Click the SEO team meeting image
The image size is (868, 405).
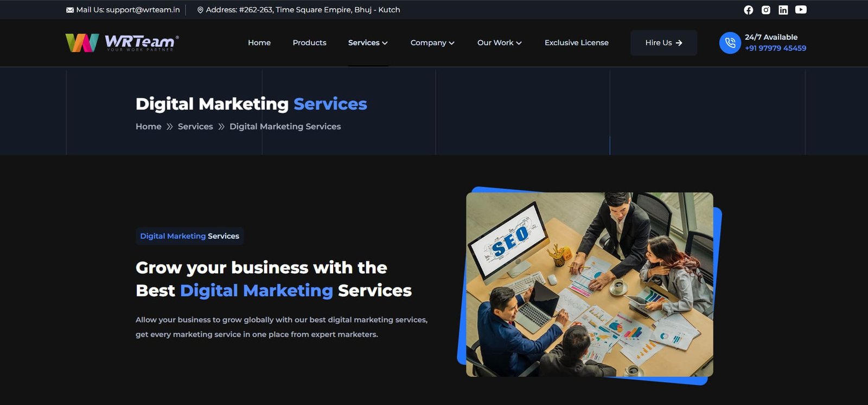click(x=590, y=285)
